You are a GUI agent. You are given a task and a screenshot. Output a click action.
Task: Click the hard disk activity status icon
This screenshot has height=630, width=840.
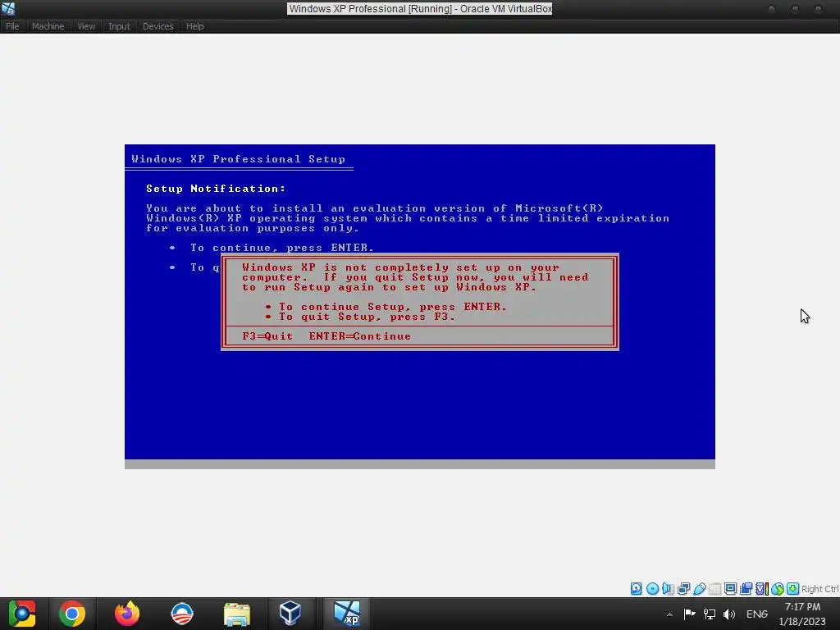pos(636,589)
